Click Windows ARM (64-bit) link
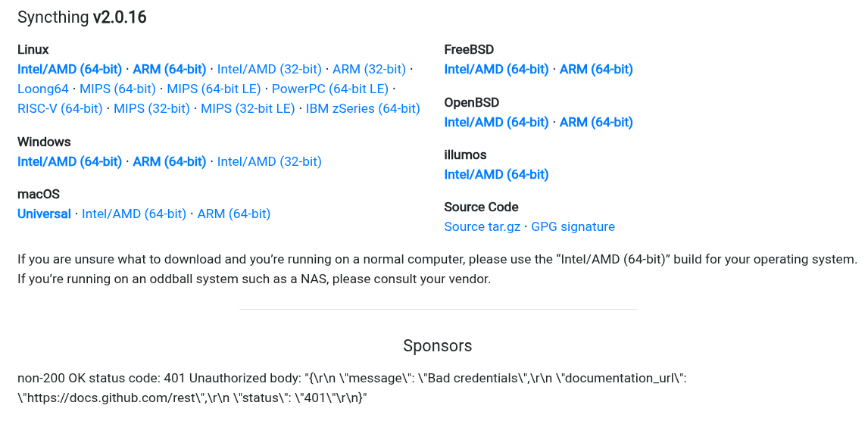Screen dimensions: 868x421 coord(169,161)
